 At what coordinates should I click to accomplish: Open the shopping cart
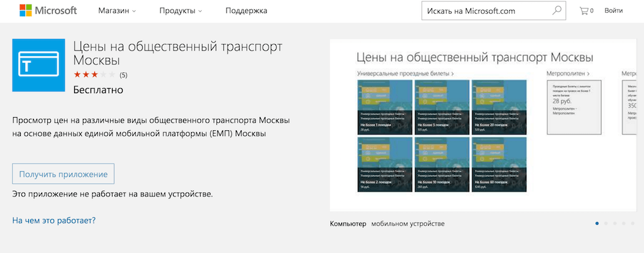pos(586,11)
